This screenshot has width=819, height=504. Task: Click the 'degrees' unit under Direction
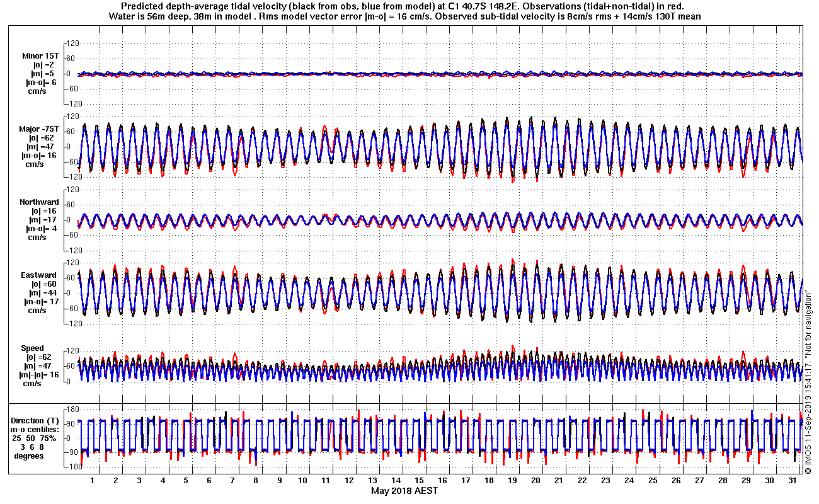29,455
